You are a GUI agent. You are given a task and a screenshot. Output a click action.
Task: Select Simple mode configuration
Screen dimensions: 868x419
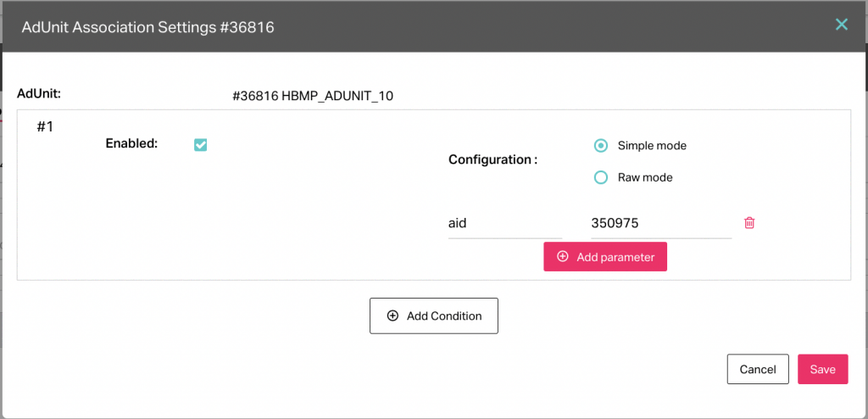click(601, 146)
